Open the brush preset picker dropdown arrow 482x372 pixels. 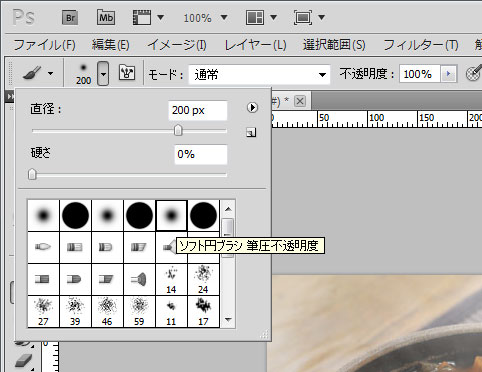pos(103,73)
